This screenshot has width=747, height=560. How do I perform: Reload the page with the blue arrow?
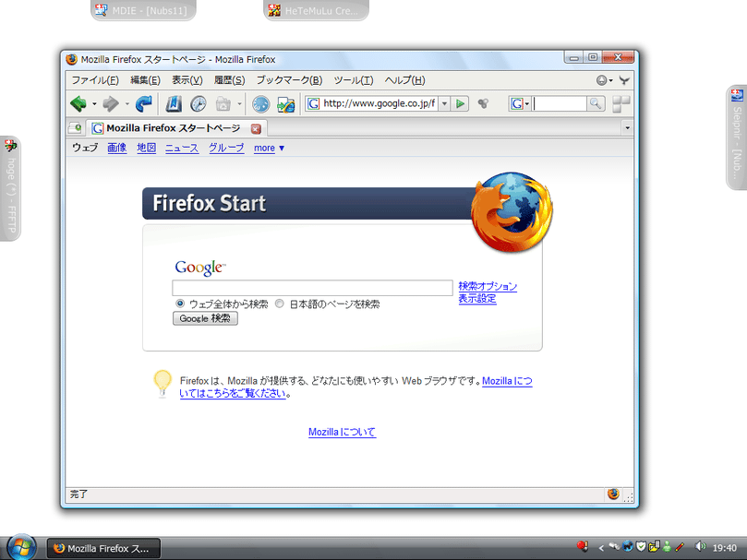pos(143,104)
